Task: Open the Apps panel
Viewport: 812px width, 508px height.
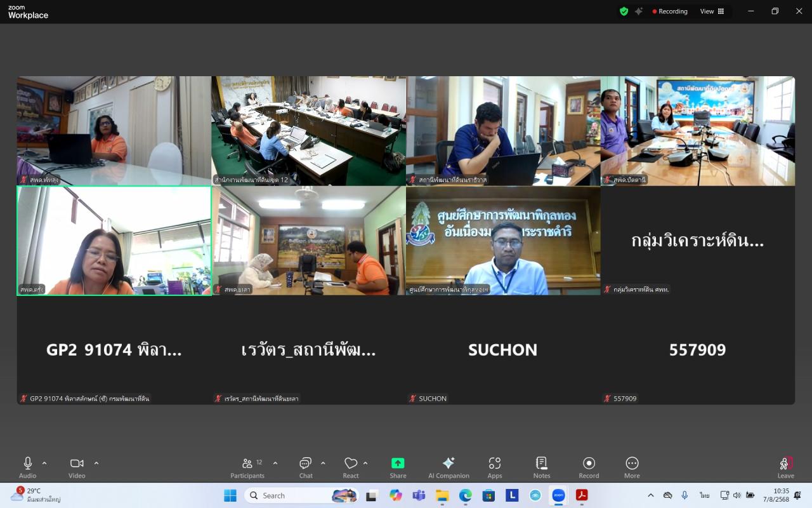Action: (495, 467)
